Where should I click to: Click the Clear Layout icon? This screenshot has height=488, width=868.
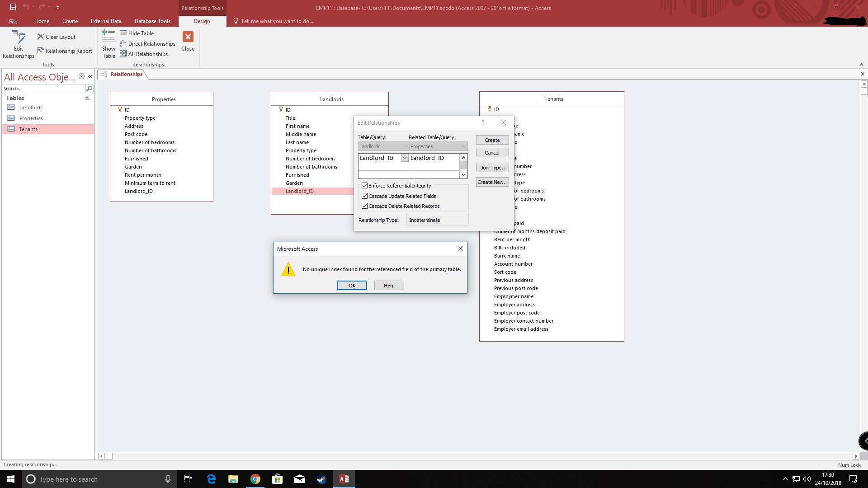coord(41,37)
